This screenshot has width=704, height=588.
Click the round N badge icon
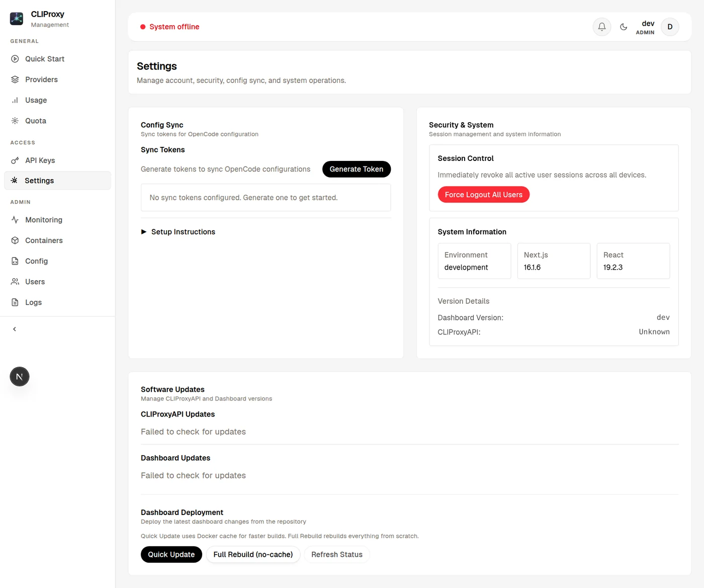[x=20, y=377]
